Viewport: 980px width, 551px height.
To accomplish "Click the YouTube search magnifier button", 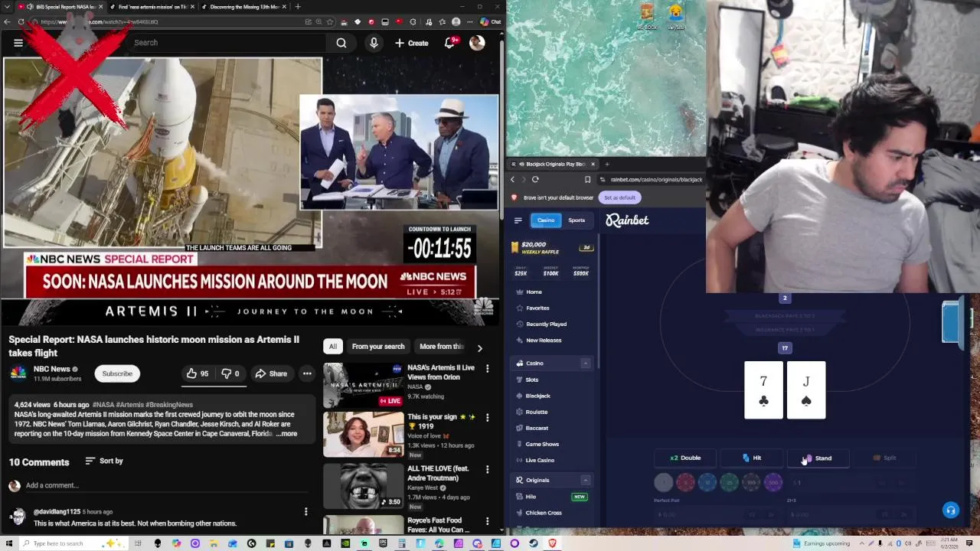I will 341,43.
